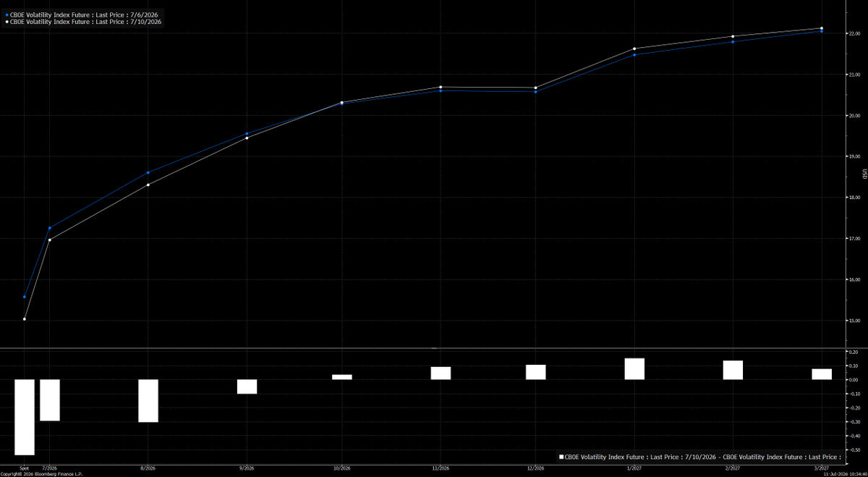Click the 17.00 y-axis value
Image resolution: width=868 pixels, height=477 pixels.
854,239
